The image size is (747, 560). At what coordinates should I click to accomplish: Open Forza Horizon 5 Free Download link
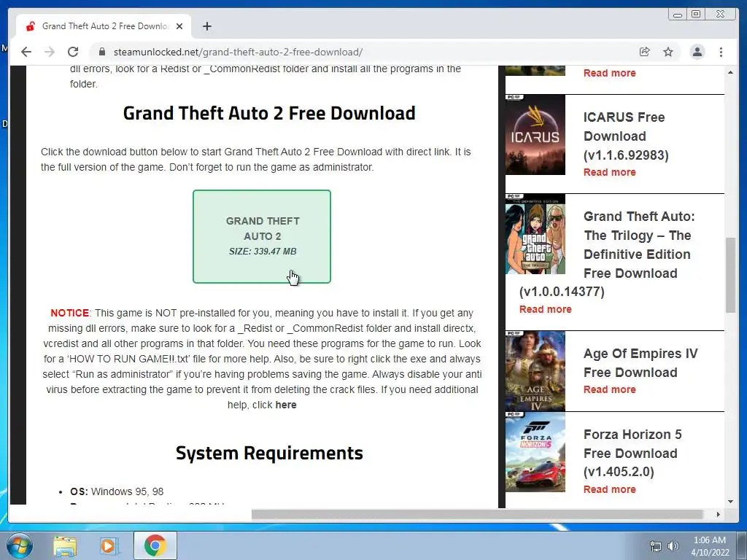click(632, 453)
